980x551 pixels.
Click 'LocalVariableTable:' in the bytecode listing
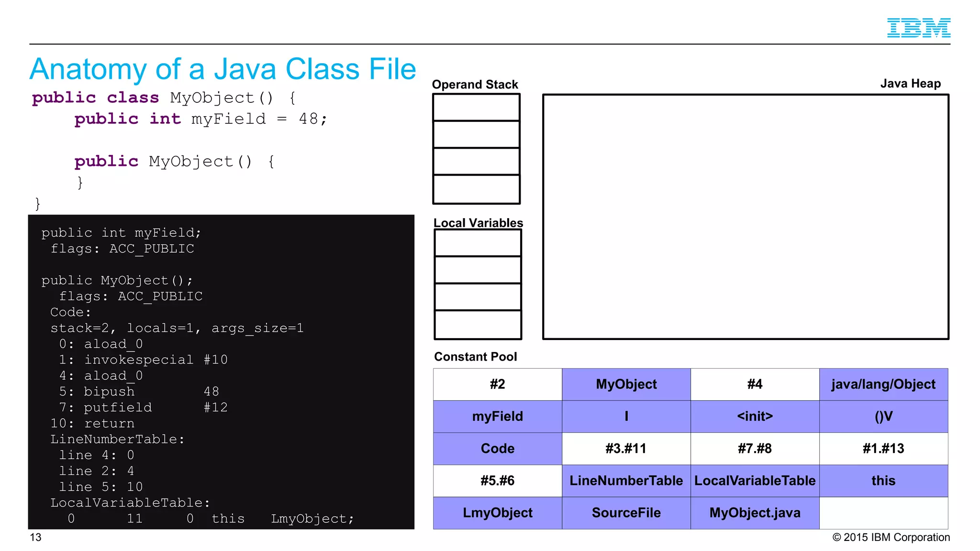click(130, 503)
